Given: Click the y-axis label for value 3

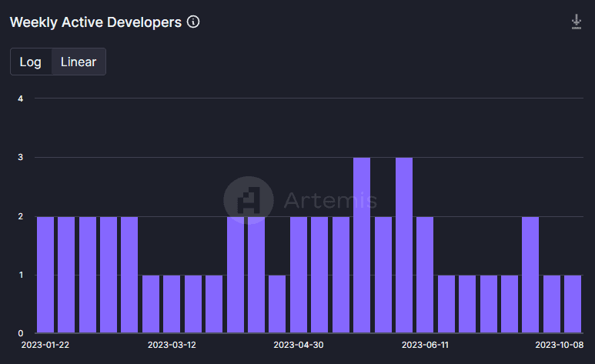Looking at the screenshot, I should [x=21, y=158].
